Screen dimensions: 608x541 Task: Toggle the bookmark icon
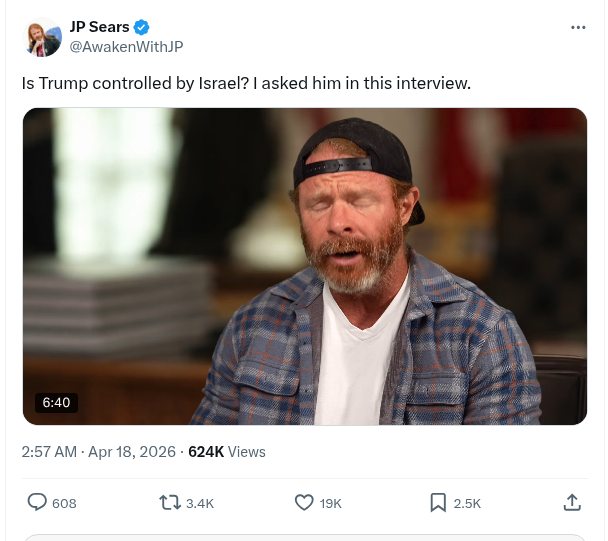click(438, 502)
